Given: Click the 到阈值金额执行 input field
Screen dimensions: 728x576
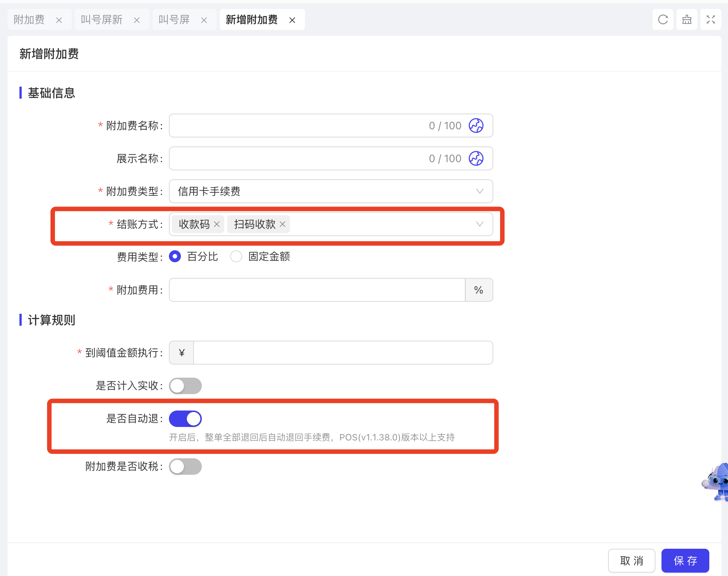Looking at the screenshot, I should [342, 353].
